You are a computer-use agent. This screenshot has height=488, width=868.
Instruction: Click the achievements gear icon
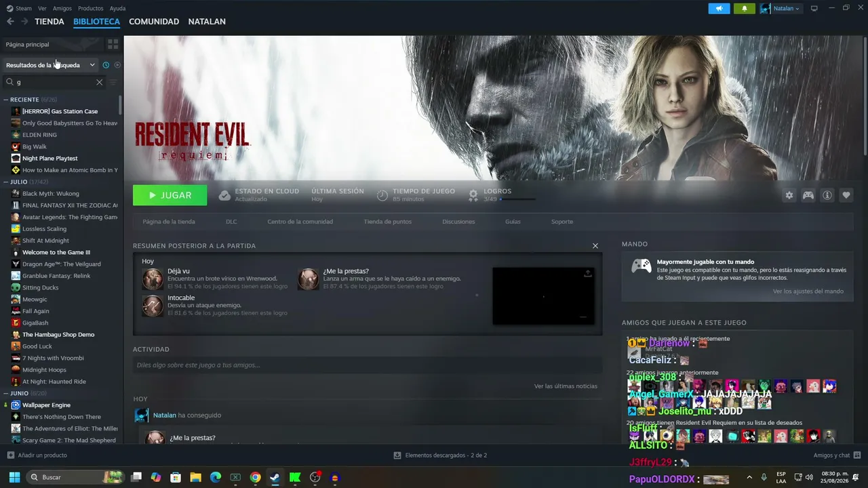pyautogui.click(x=473, y=195)
